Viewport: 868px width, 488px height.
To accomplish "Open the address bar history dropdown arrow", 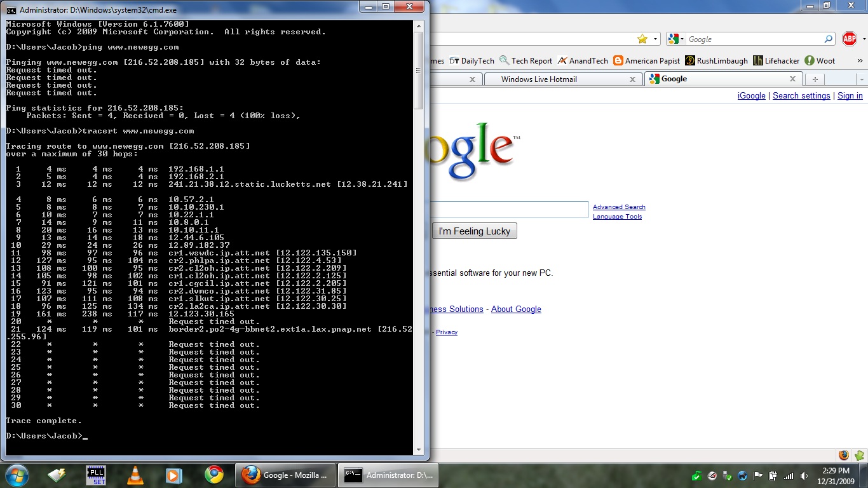I will click(655, 39).
